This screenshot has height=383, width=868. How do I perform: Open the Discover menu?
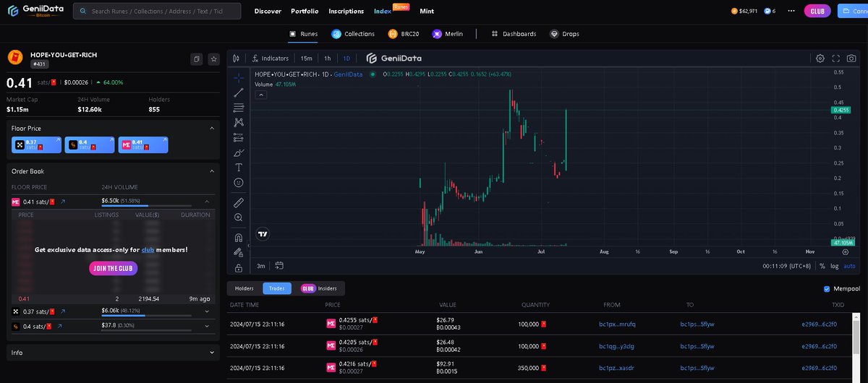[268, 12]
